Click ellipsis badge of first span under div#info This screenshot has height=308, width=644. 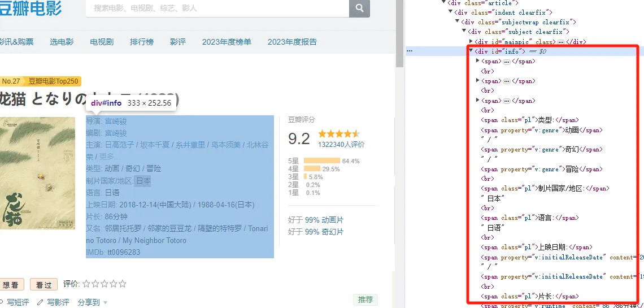point(507,62)
